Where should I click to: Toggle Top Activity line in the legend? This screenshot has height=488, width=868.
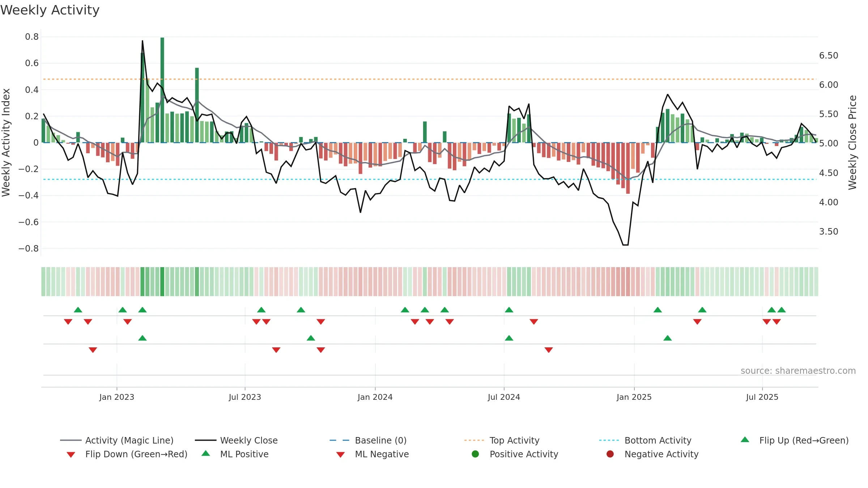(x=502, y=440)
